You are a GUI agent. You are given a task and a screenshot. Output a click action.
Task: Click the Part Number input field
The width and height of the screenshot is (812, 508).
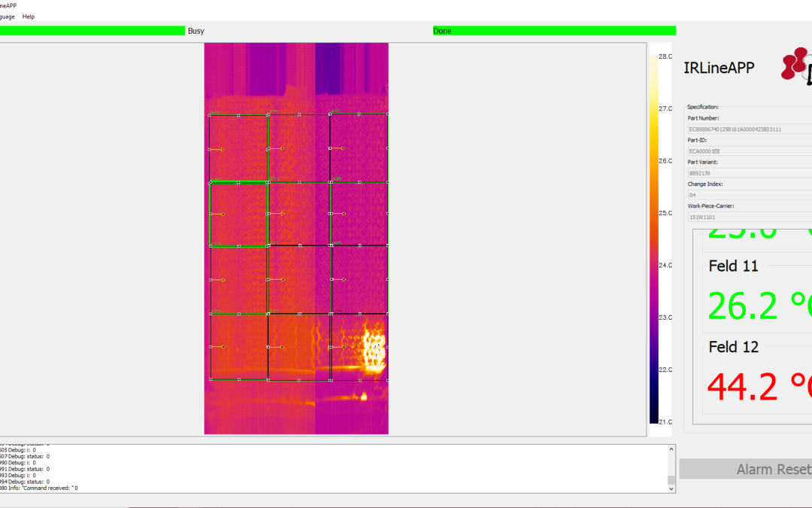(750, 129)
